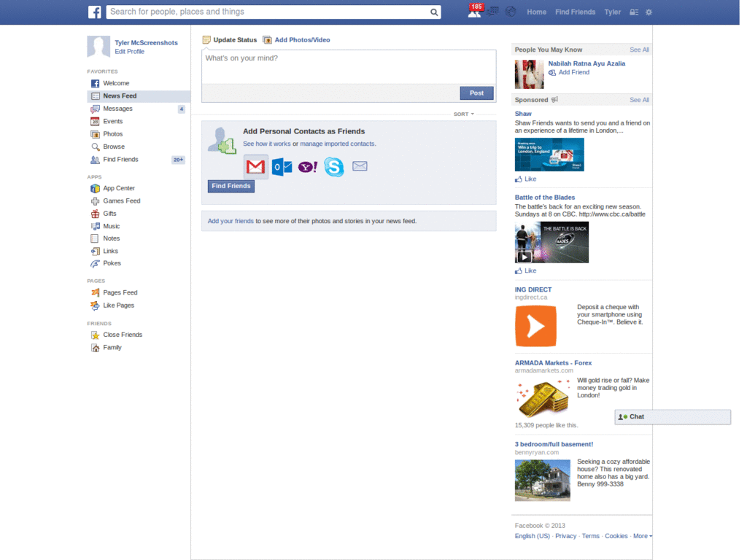
Task: Choose the other email envelope icon
Action: (360, 166)
